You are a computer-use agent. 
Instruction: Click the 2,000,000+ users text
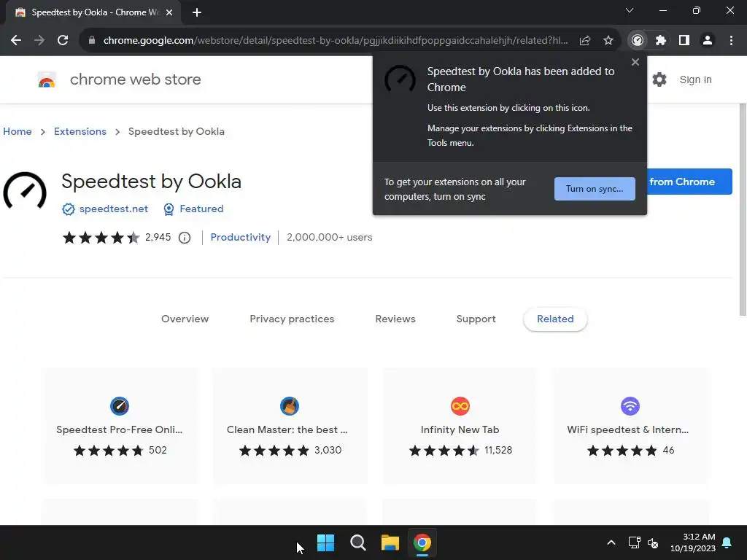pyautogui.click(x=330, y=237)
